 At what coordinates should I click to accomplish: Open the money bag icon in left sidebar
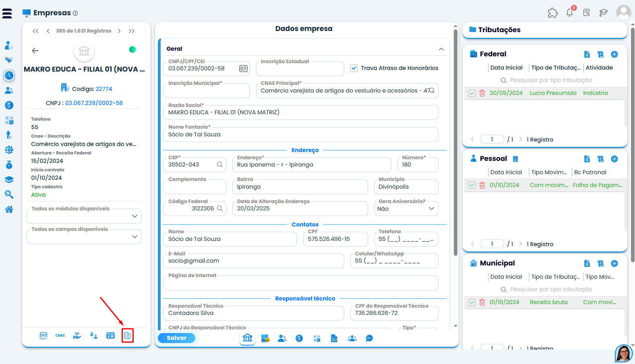(x=9, y=165)
